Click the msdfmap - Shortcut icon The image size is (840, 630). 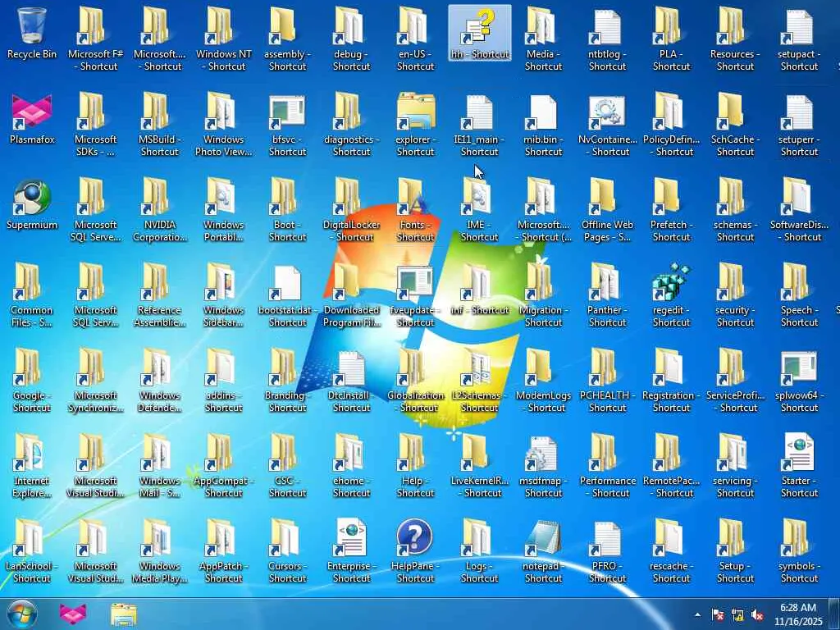pyautogui.click(x=543, y=466)
